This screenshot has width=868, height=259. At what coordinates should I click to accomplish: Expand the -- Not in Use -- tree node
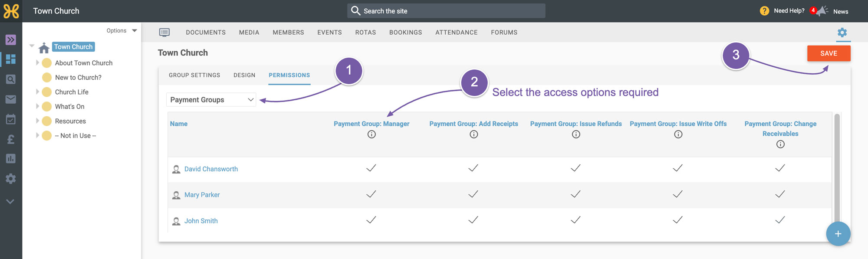[x=37, y=135]
